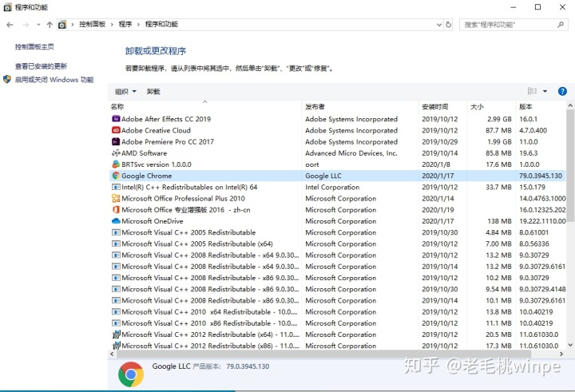Expand the chevron after 控制面板 in the breadcrumb
Screen dimensions: 575x392
[112, 25]
